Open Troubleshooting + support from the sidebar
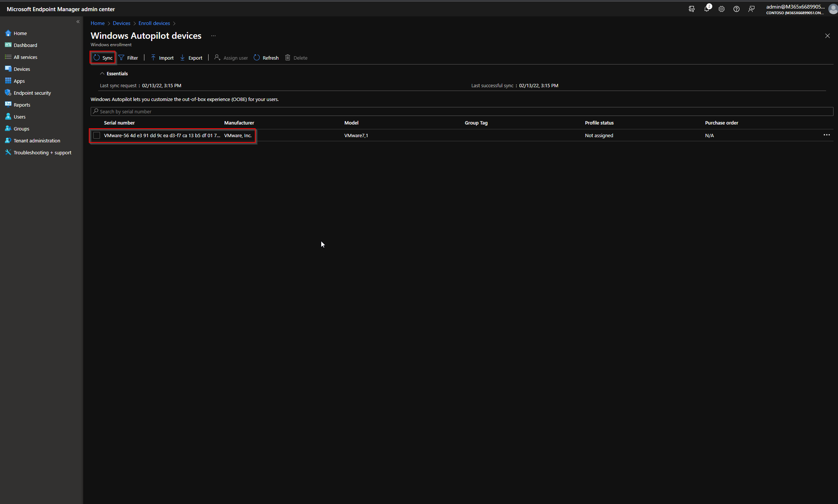 tap(42, 152)
